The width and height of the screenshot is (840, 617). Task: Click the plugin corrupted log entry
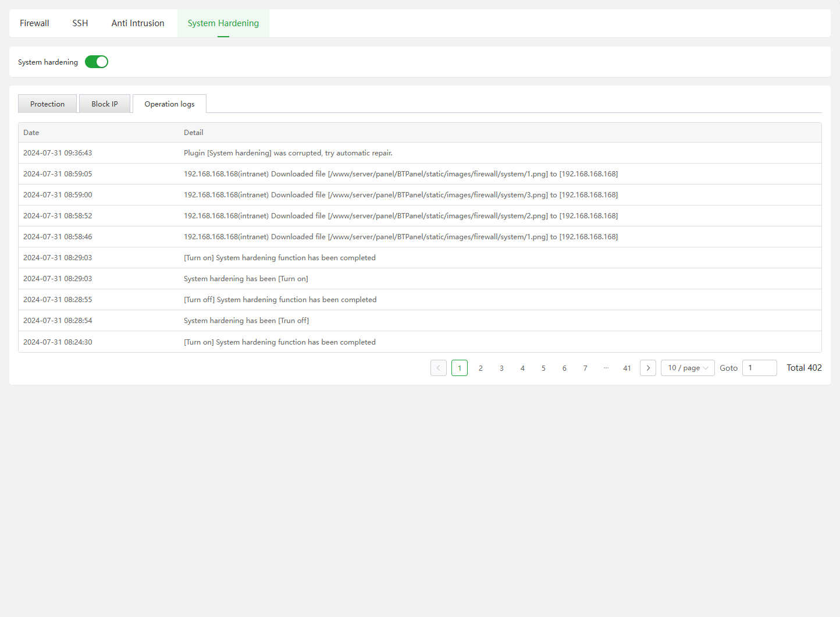288,153
